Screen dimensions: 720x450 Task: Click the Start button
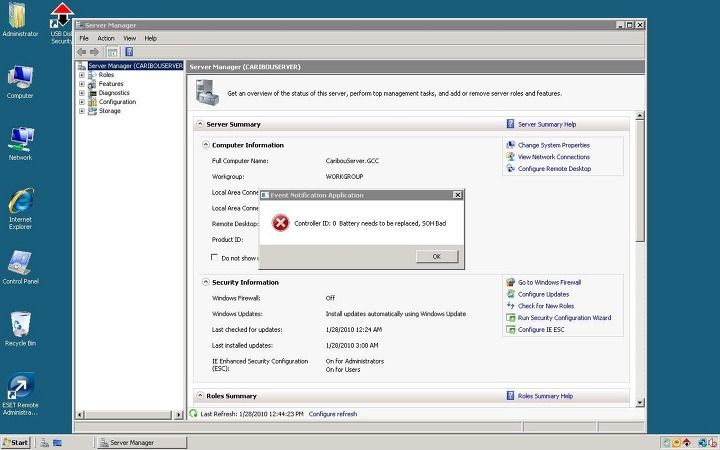[x=16, y=443]
